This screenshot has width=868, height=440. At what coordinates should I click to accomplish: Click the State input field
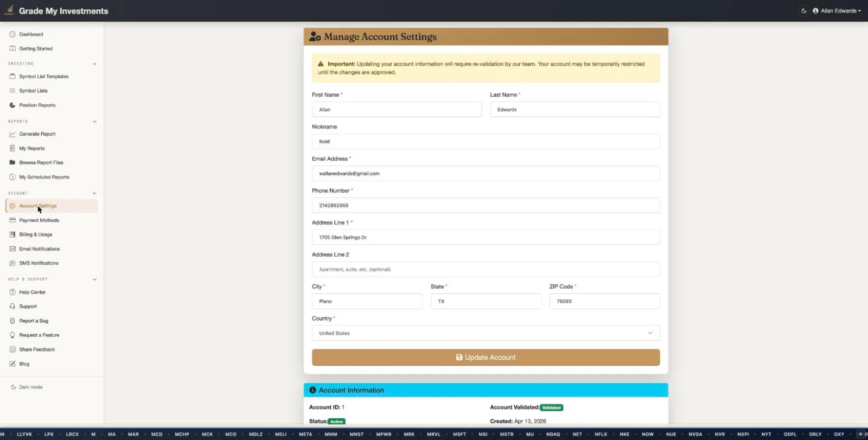click(486, 301)
